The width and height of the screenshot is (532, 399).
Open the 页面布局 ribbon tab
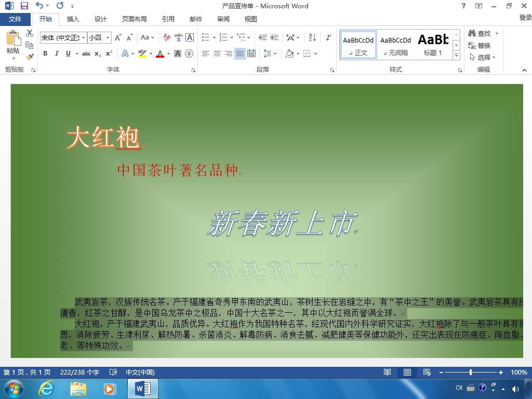pyautogui.click(x=135, y=19)
